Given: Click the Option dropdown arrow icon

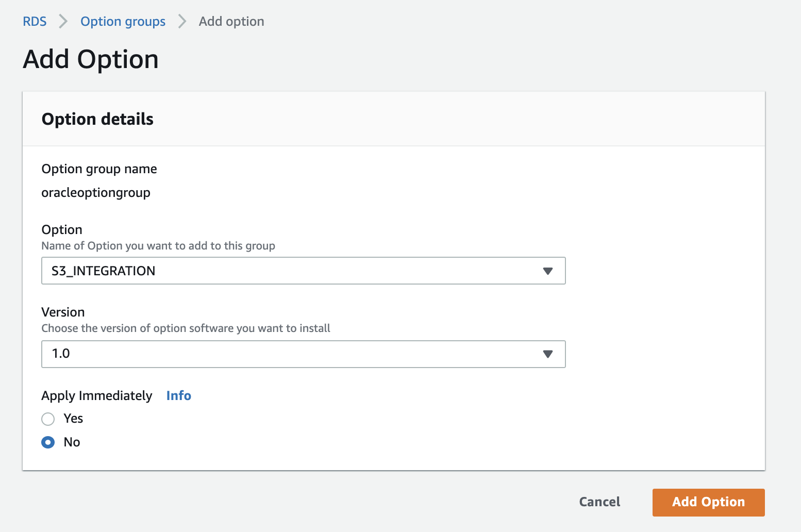Looking at the screenshot, I should click(548, 271).
